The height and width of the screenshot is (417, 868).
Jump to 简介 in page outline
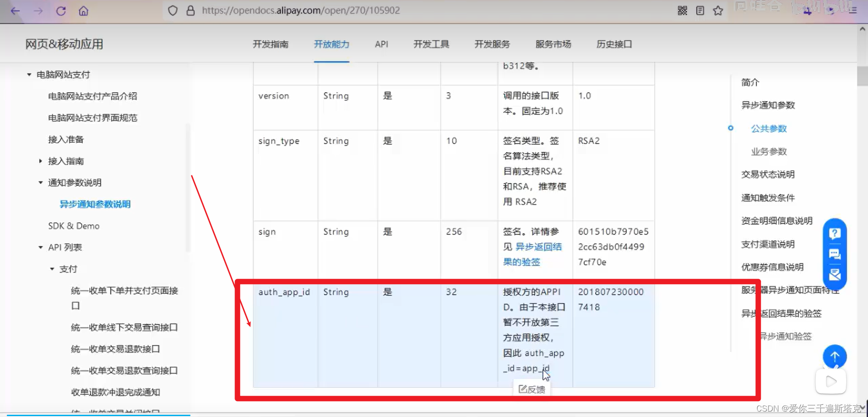point(750,82)
